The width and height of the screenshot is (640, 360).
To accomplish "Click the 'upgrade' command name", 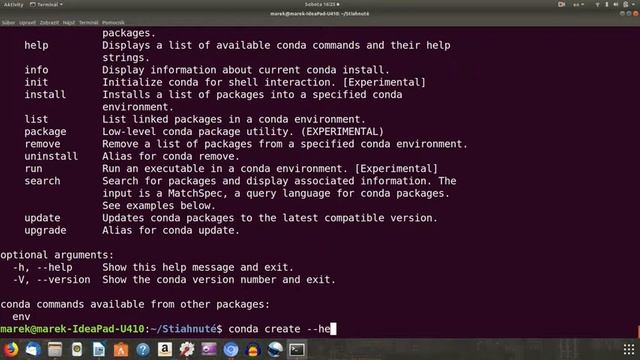I will 45,231.
